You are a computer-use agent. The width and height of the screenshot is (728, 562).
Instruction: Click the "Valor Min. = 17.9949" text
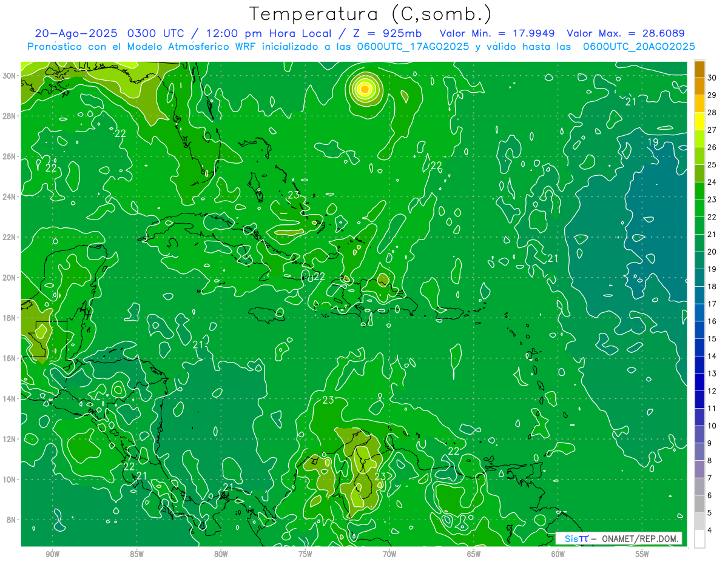497,33
